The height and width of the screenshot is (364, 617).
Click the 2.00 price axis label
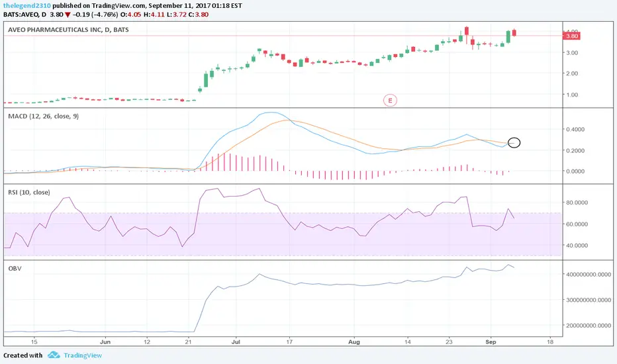tap(572, 73)
